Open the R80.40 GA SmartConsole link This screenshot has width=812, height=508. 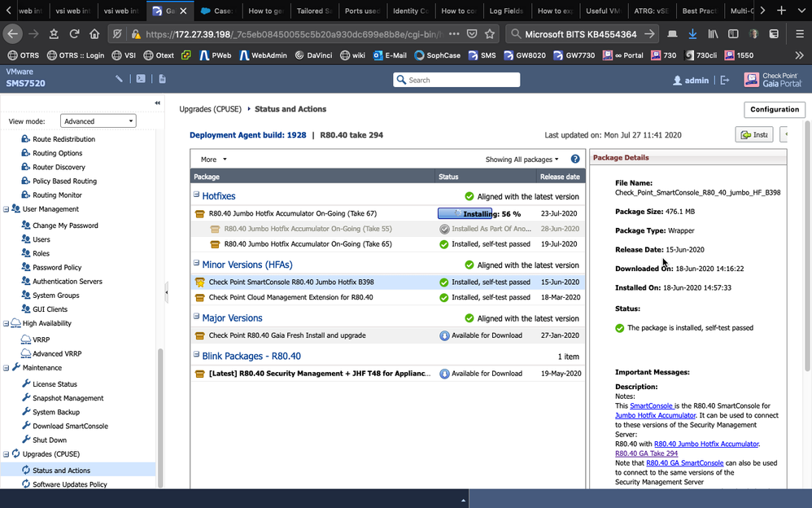point(684,463)
